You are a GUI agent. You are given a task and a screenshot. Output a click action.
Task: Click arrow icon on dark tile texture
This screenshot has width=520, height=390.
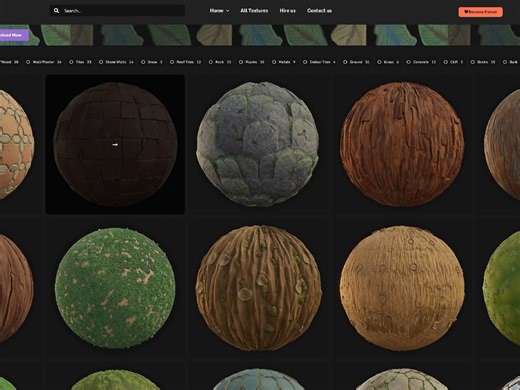point(115,145)
